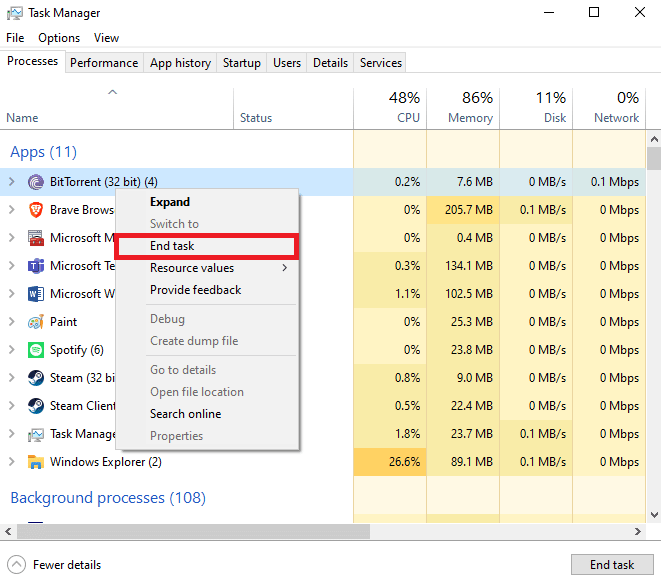Switch to the Details tab

point(330,63)
